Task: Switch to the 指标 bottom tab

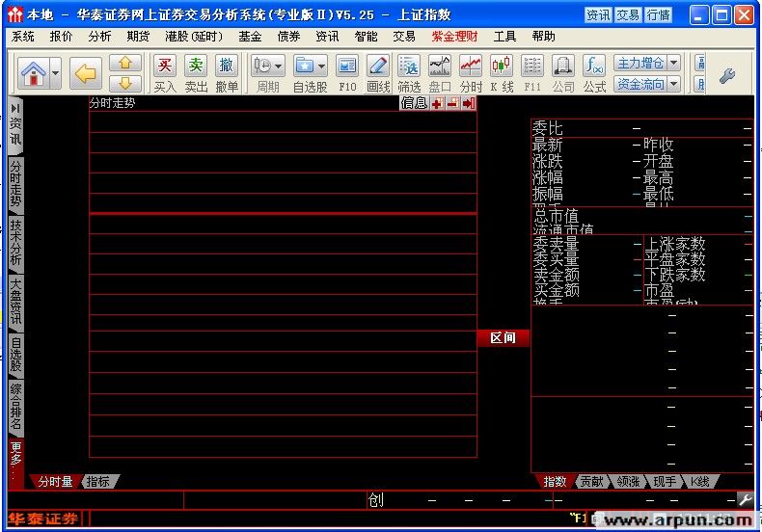Action: [97, 481]
